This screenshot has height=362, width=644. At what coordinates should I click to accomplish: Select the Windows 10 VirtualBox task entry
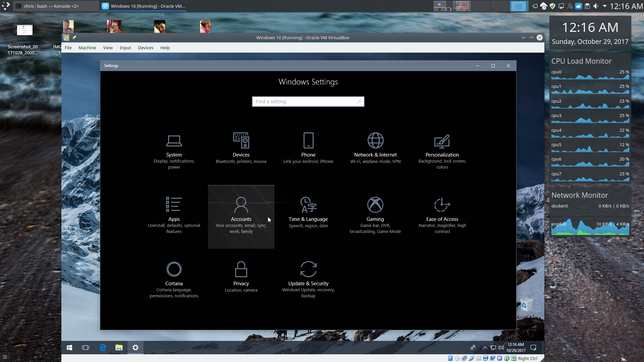pos(143,6)
